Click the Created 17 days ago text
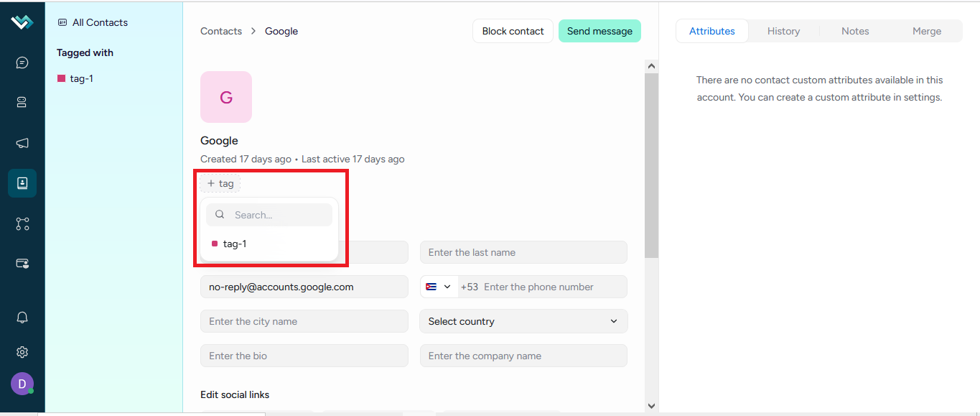Viewport: 980px width, 416px height. pos(246,159)
